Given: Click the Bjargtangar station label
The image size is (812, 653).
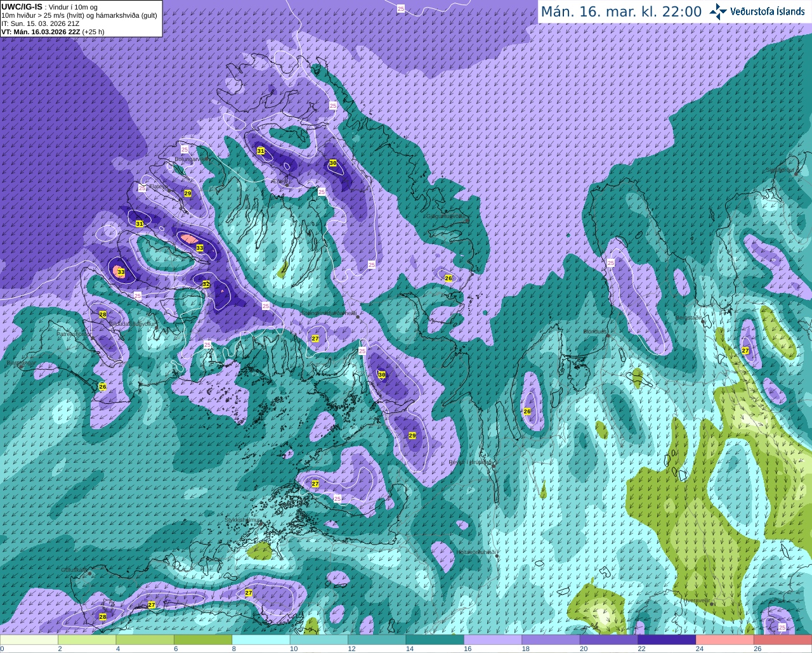Looking at the screenshot, I should coord(22,363).
